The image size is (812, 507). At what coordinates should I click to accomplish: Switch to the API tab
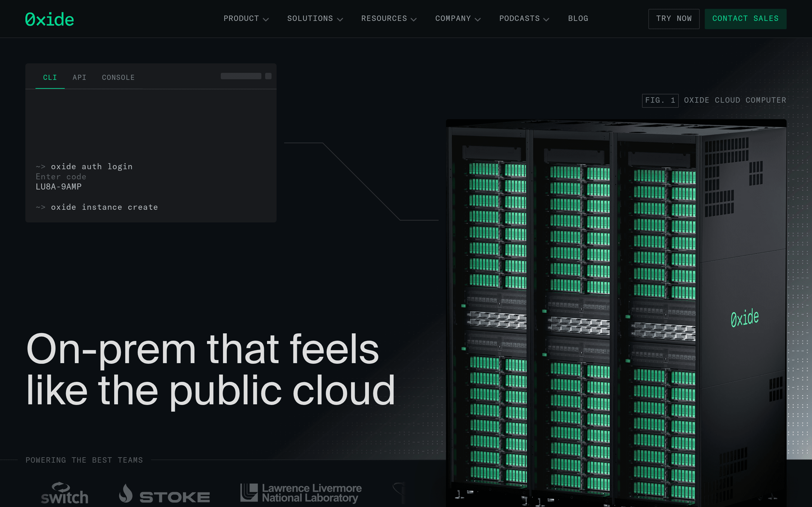tap(79, 77)
